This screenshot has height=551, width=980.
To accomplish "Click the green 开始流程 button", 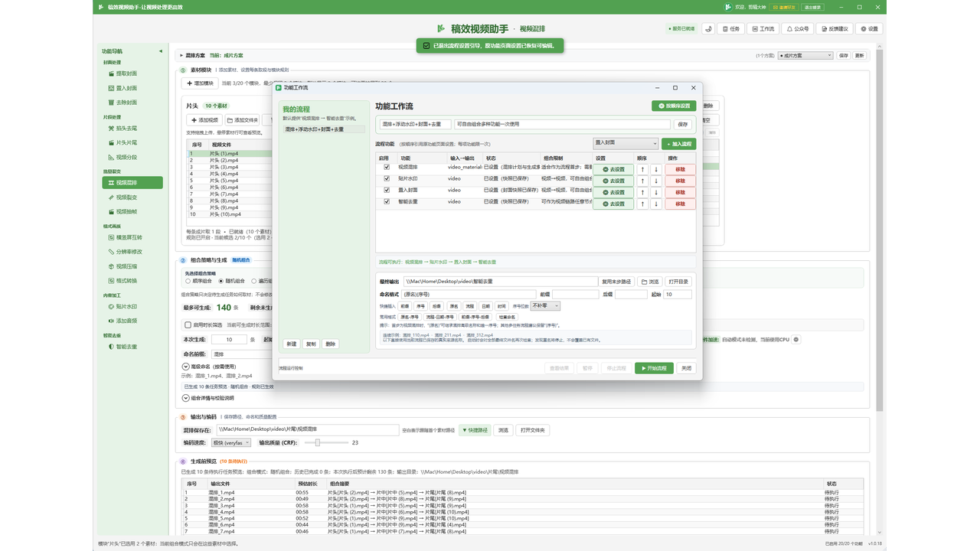I will [654, 368].
